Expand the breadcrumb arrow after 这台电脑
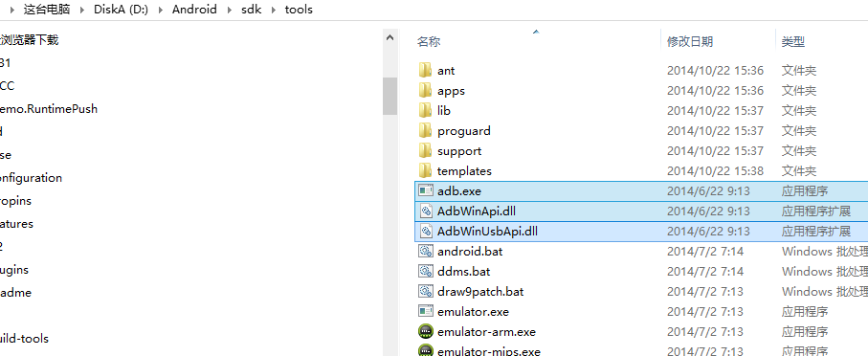The height and width of the screenshot is (356, 868). 81,10
